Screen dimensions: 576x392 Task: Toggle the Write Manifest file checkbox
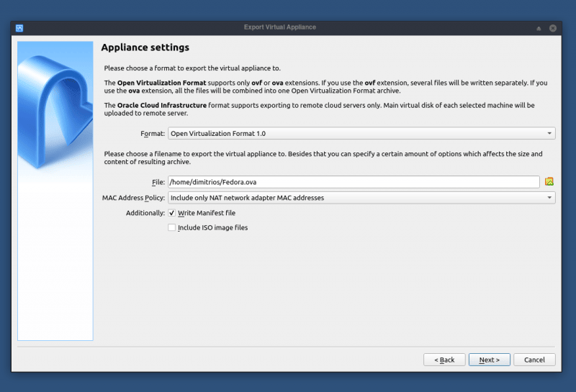point(171,214)
